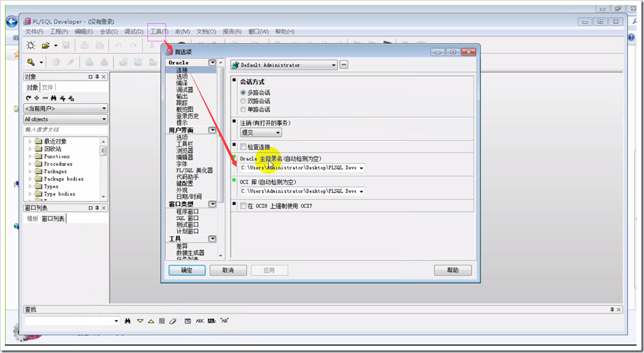Viewport: 644px width, 353px height.
Task: Click the binoculars icon in object browser toolbar
Action: (x=54, y=98)
